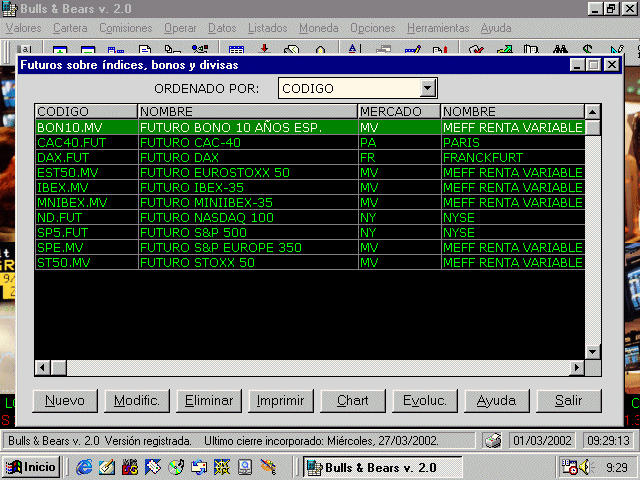Select the CAC40.FUT code cell
This screenshot has height=480, width=640.
(x=87, y=143)
